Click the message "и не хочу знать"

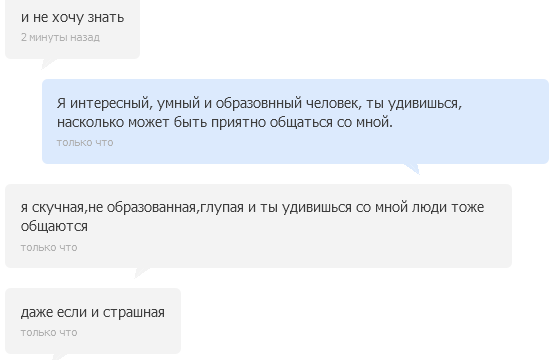pos(72,17)
